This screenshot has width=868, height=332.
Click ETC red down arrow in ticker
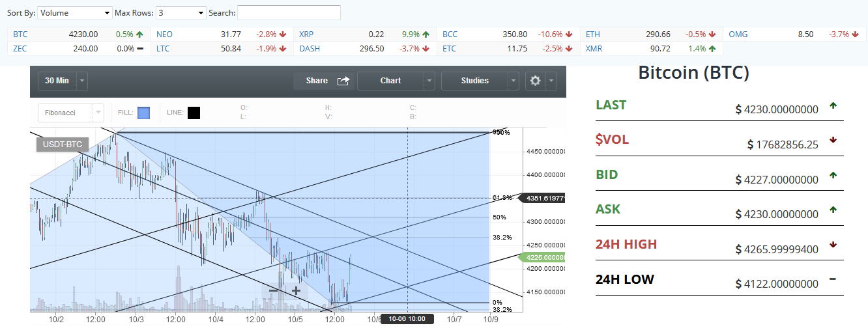click(569, 49)
